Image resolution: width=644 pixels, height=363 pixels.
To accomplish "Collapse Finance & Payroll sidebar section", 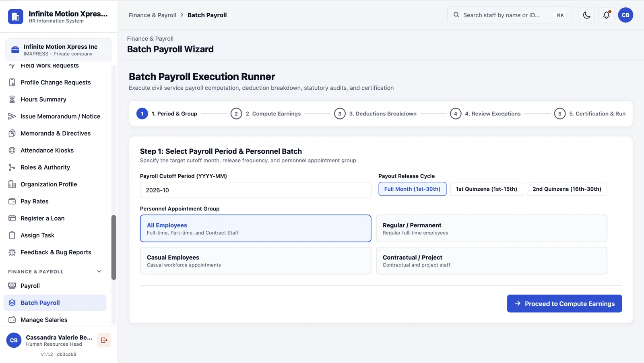I will point(99,272).
